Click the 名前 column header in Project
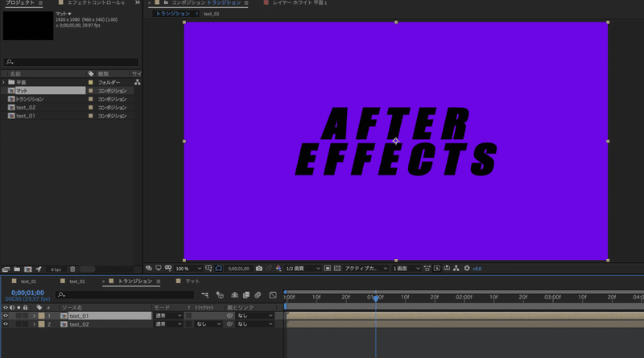The height and width of the screenshot is (358, 644). [x=15, y=74]
